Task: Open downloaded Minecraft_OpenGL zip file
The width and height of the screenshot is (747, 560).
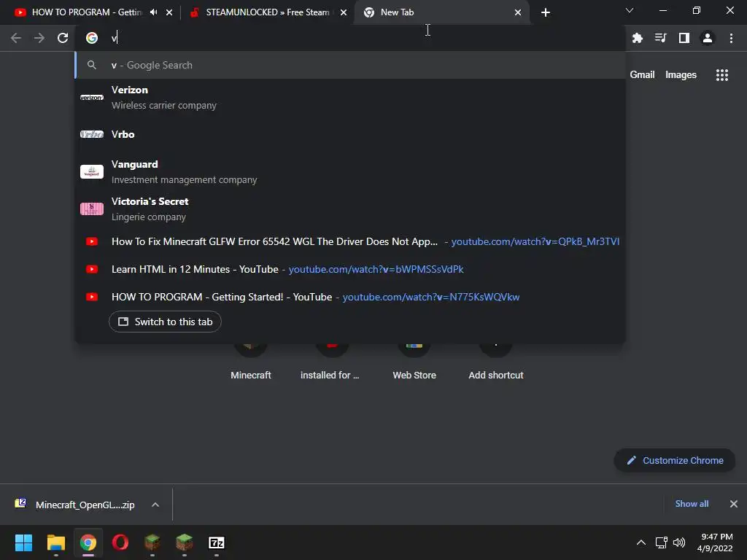Action: point(76,505)
